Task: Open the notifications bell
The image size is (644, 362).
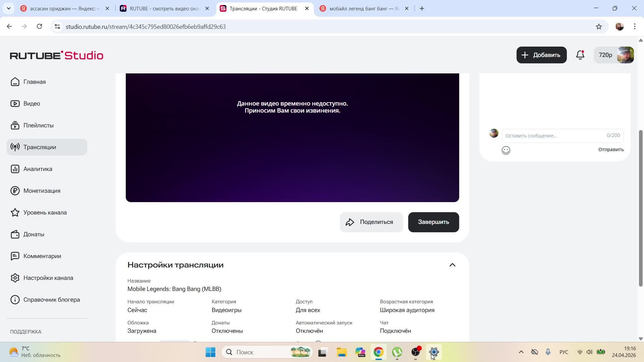Action: pyautogui.click(x=580, y=55)
